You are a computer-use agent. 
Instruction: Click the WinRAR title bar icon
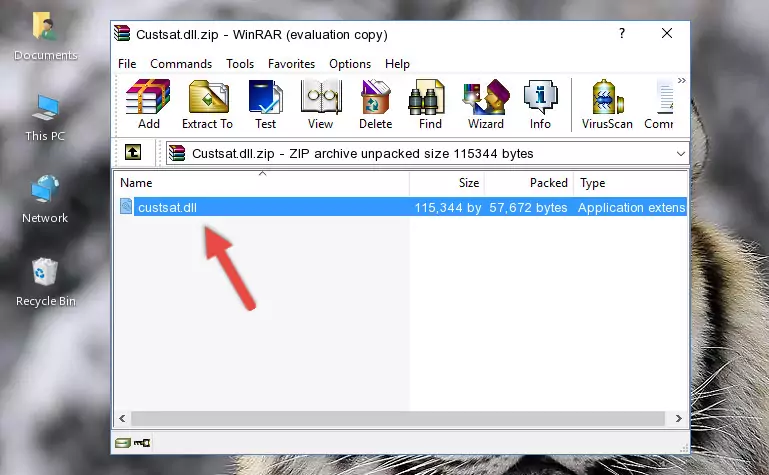(122, 33)
